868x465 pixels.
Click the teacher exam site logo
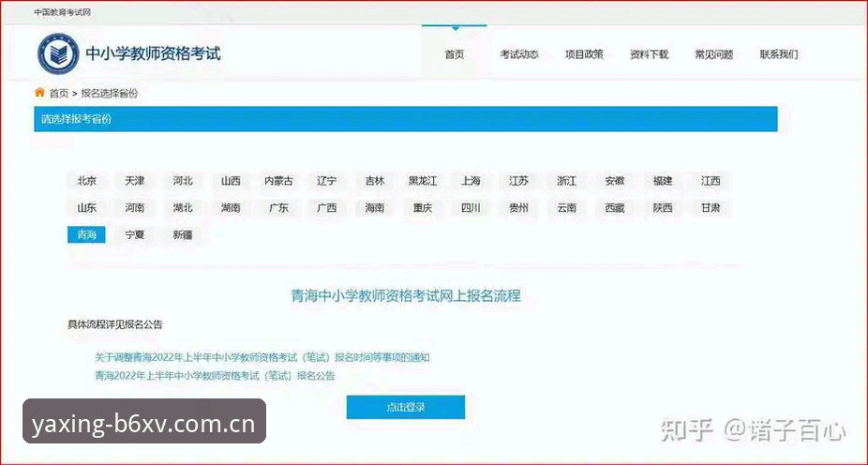pos(58,53)
